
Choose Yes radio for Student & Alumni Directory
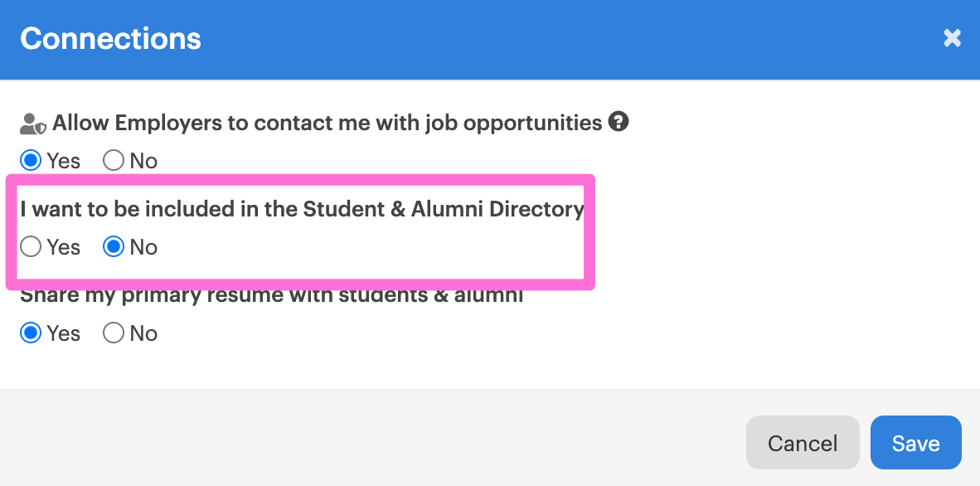point(31,247)
